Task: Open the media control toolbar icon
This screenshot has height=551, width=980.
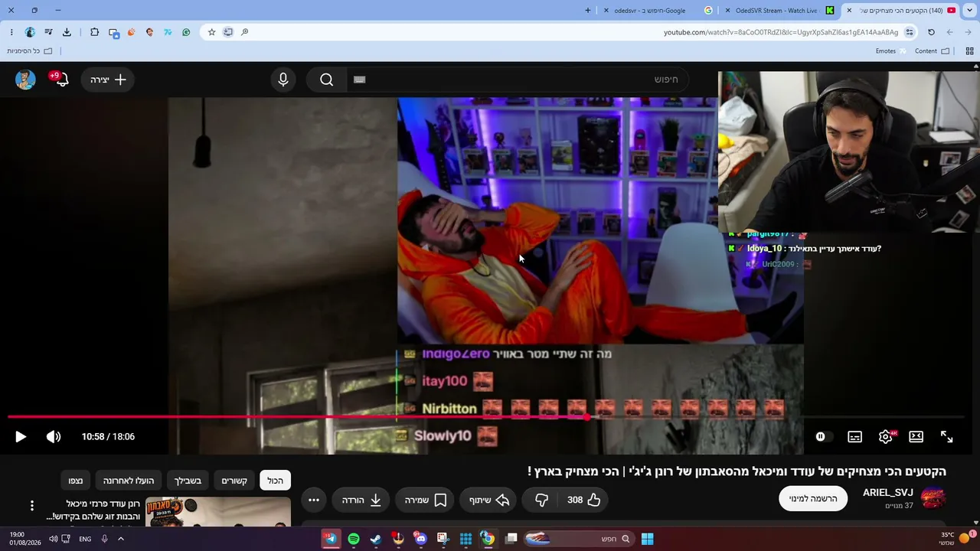Action: pyautogui.click(x=48, y=32)
